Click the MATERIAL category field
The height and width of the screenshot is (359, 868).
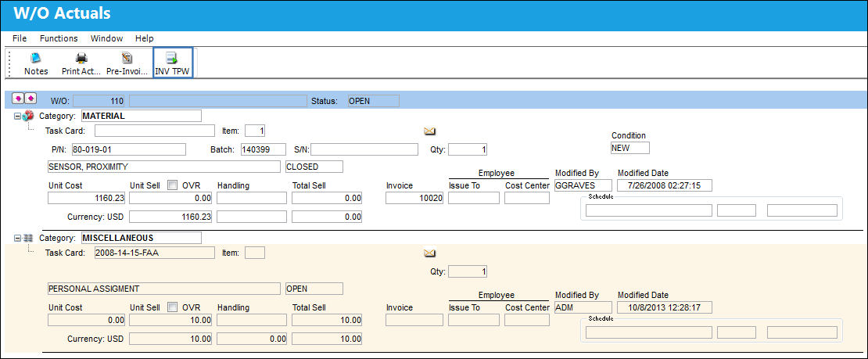(142, 116)
